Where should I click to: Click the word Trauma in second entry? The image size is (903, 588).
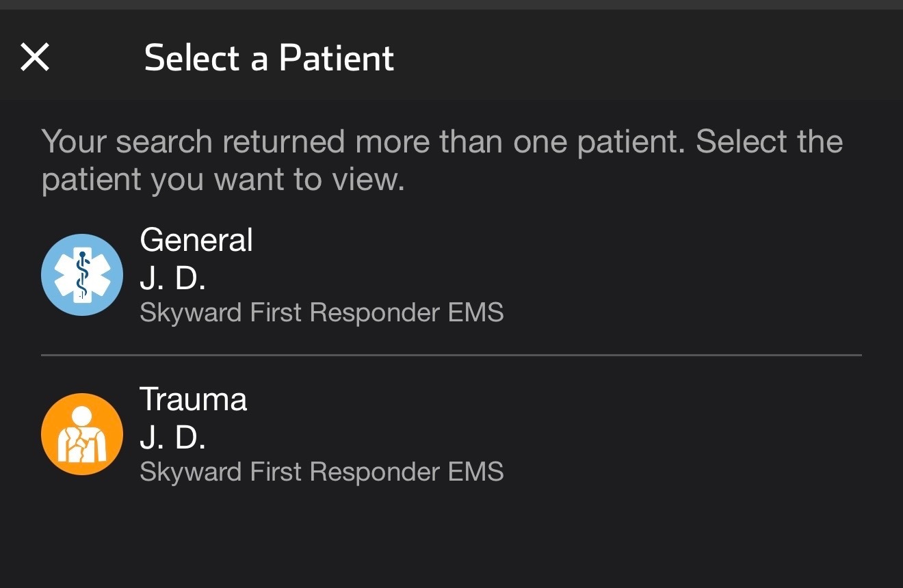pos(194,399)
